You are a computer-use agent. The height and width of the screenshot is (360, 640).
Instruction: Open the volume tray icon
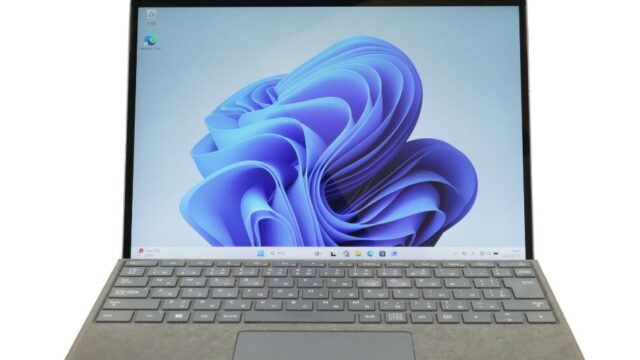click(x=473, y=253)
